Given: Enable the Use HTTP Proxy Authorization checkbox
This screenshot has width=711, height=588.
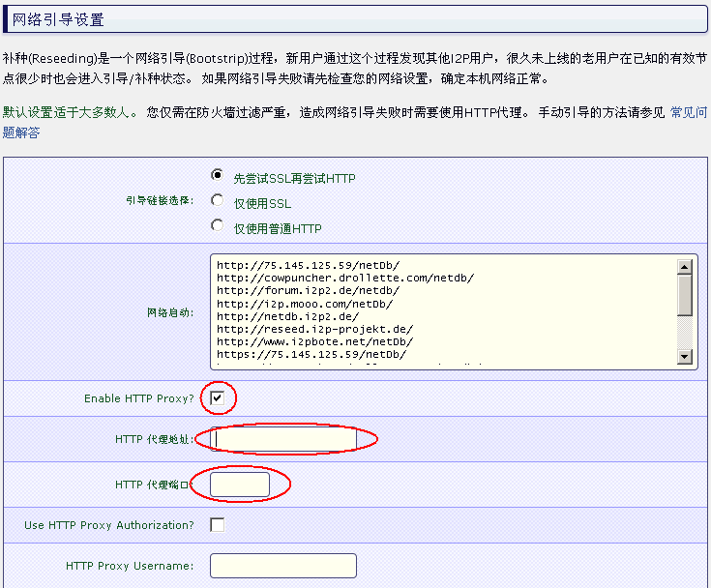Looking at the screenshot, I should pos(218,524).
